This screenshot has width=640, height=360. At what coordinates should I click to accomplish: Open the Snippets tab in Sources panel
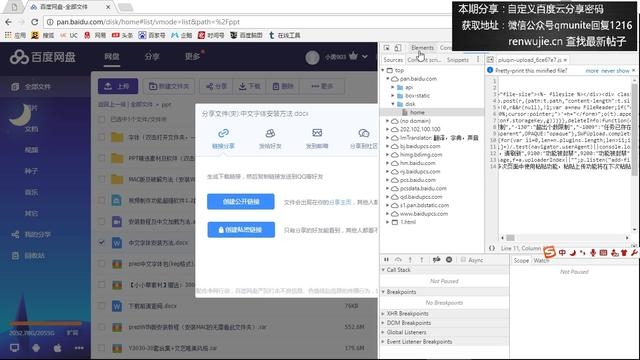click(458, 60)
